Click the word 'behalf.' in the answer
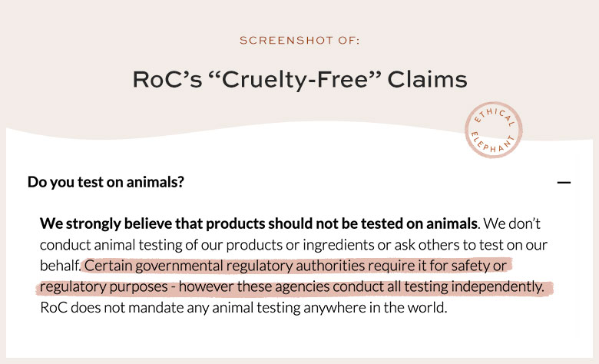Viewport: 599px width, 364px height. click(61, 266)
